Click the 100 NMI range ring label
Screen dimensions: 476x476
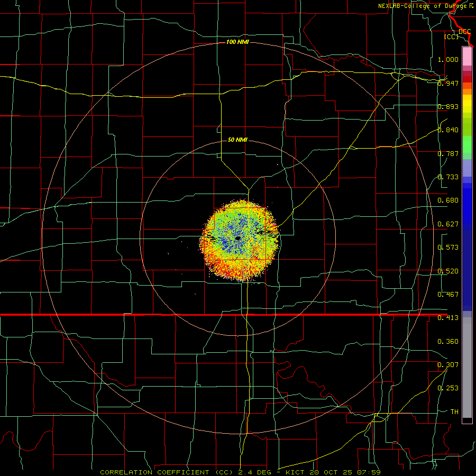[x=237, y=42]
